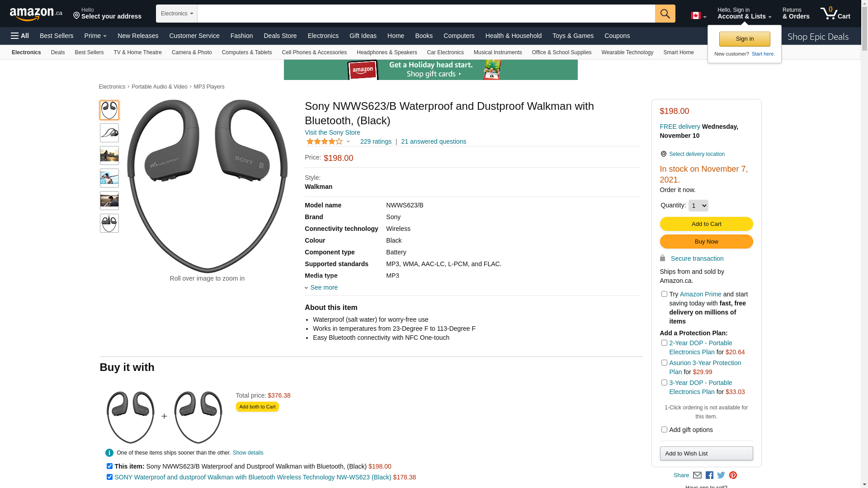Screen dimensions: 868x488
Task: Share product on Pinterest icon
Action: pos(733,475)
